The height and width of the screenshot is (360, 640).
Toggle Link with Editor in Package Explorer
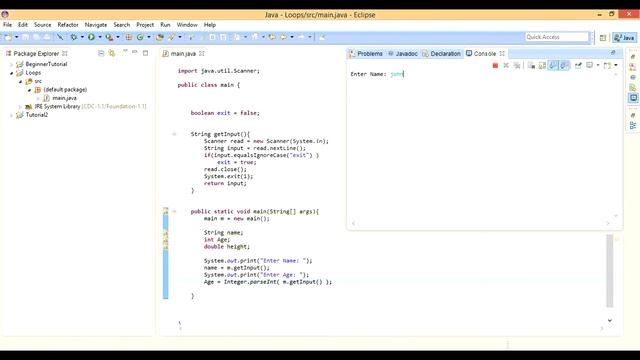tap(112, 53)
